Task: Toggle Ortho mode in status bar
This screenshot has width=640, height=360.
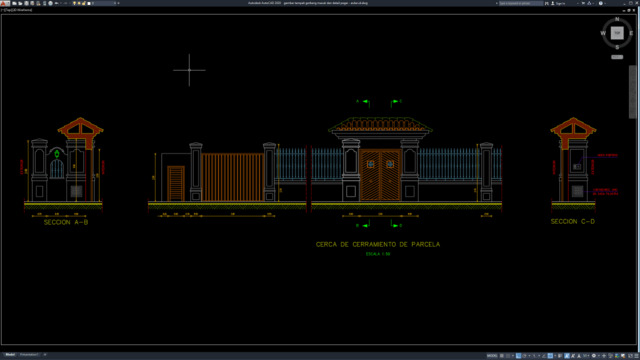Action: point(518,356)
